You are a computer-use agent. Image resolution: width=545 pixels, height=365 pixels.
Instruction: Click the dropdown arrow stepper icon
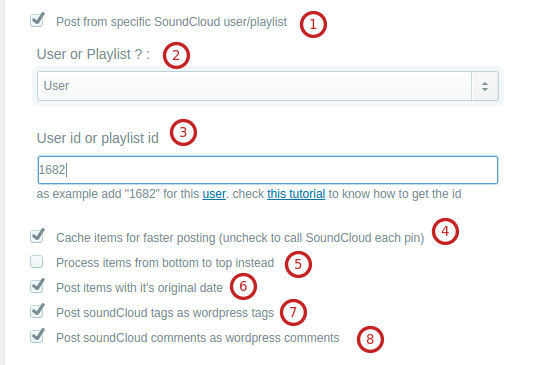[485, 86]
